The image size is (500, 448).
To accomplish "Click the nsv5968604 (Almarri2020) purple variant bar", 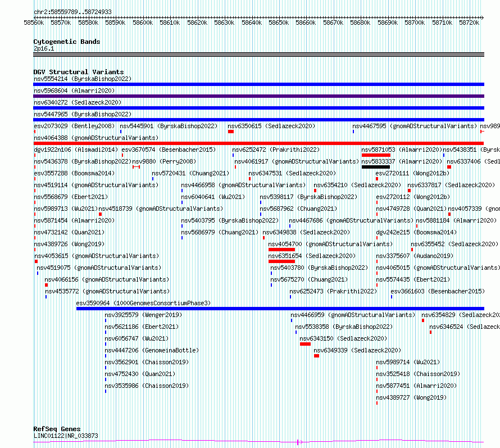I will (258, 96).
